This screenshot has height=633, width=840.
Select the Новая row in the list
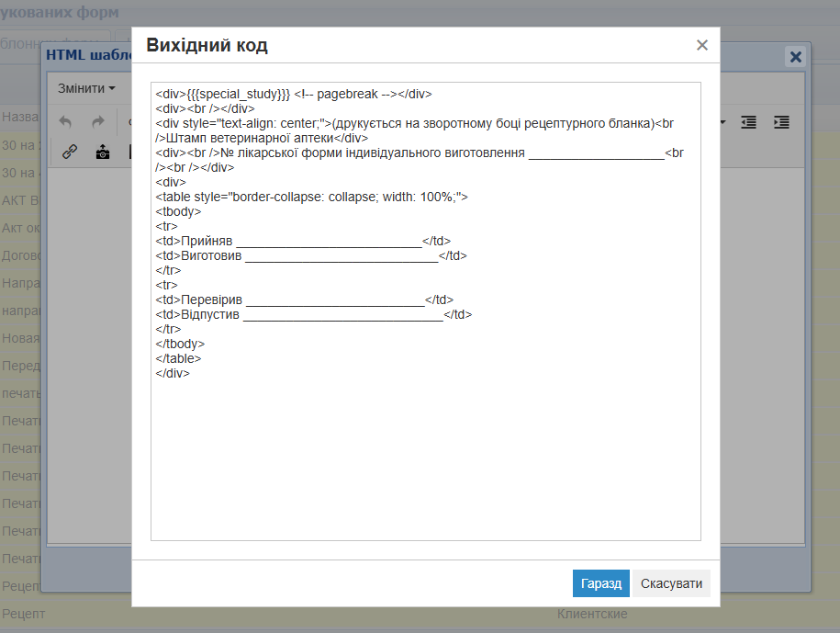click(x=20, y=338)
